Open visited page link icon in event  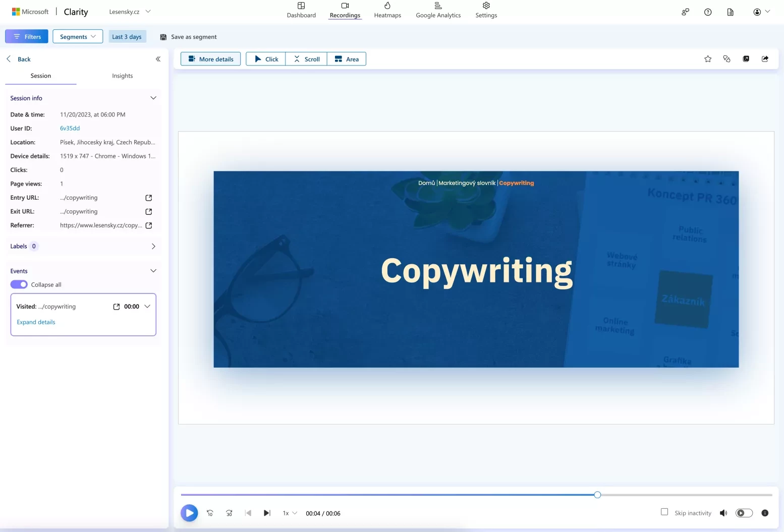pyautogui.click(x=117, y=307)
